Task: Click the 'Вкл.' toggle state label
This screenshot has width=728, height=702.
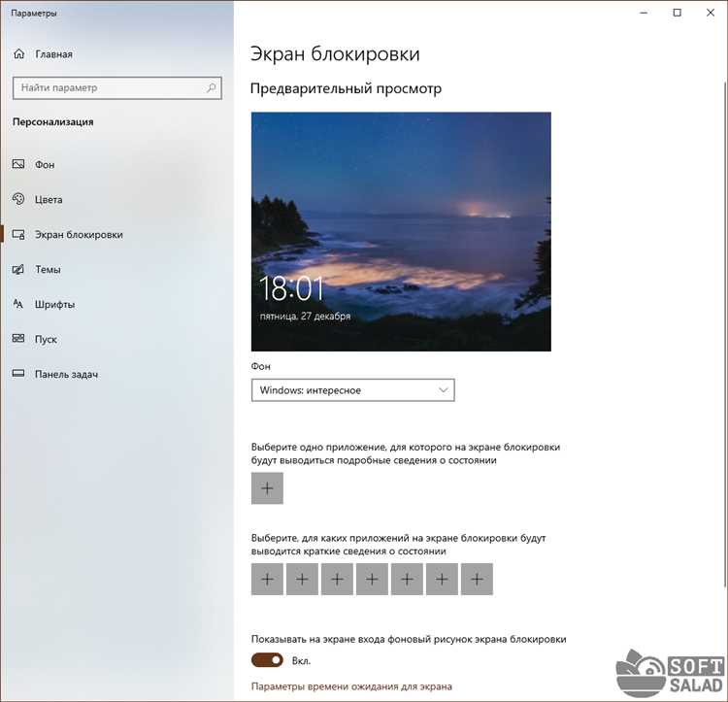Action: (x=301, y=660)
